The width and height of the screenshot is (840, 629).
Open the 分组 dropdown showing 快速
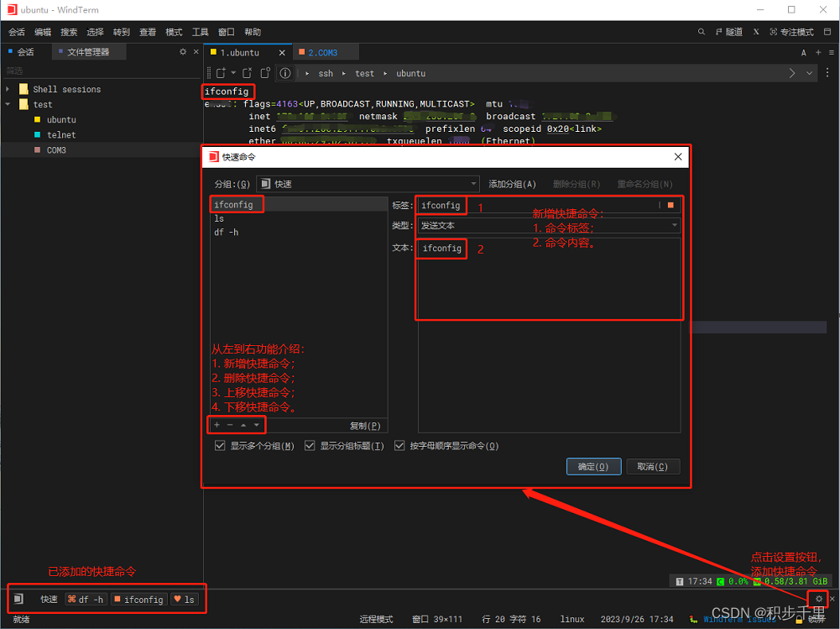(368, 184)
